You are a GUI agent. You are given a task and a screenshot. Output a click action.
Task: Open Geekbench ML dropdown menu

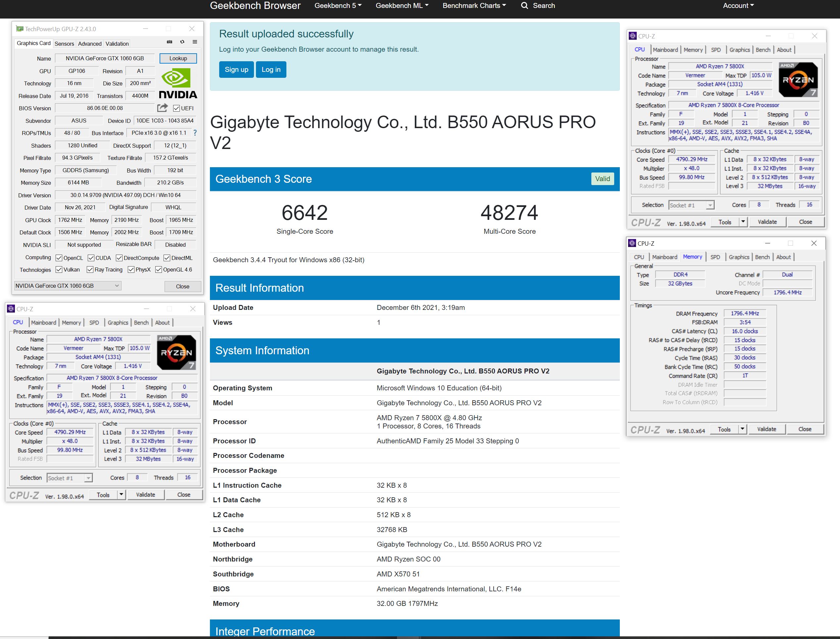(402, 5)
